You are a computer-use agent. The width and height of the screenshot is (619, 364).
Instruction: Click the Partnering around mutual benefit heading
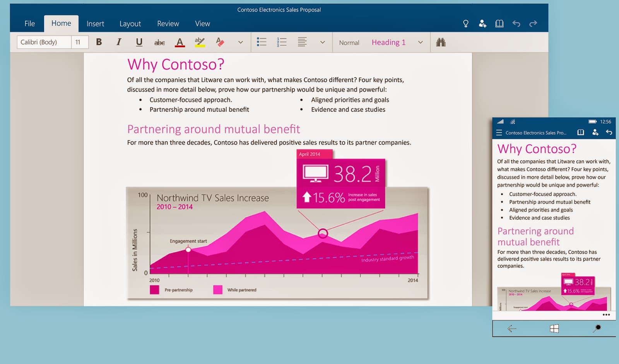point(214,129)
